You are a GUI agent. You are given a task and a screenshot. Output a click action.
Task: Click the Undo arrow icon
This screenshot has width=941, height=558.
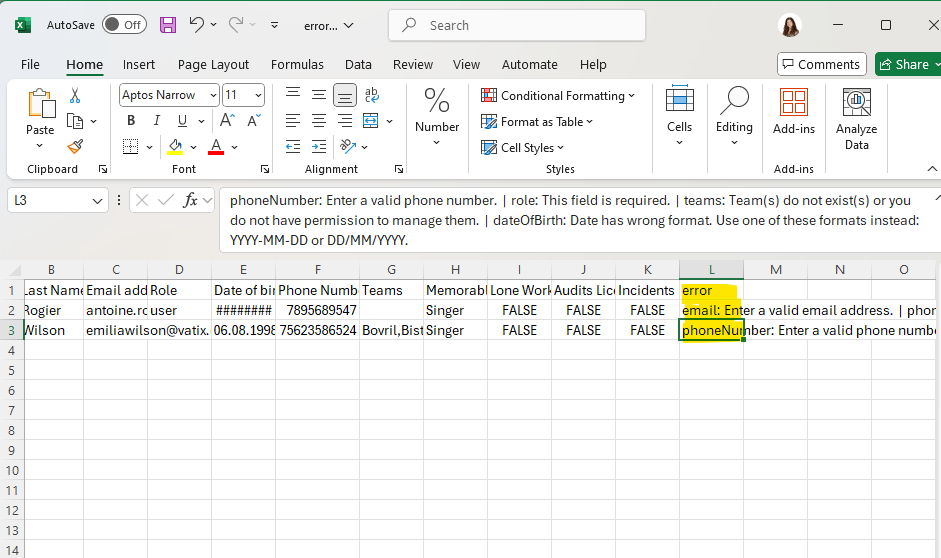(197, 25)
